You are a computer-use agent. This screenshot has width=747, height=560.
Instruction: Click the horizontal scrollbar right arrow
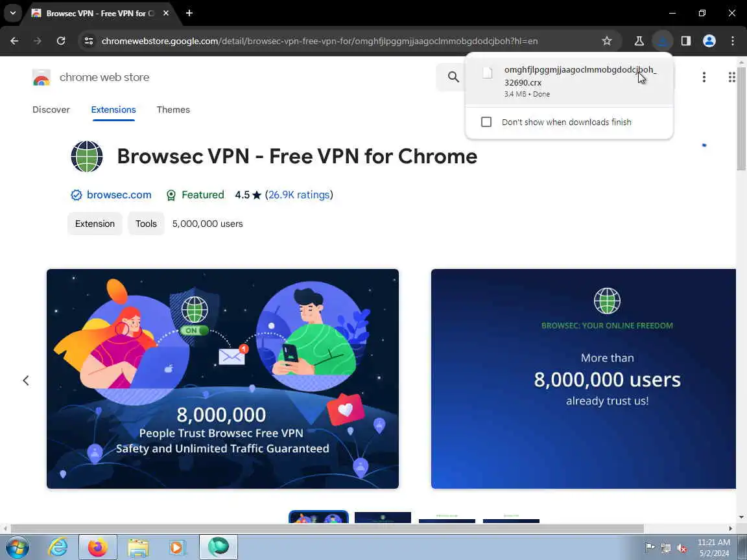tap(730, 528)
